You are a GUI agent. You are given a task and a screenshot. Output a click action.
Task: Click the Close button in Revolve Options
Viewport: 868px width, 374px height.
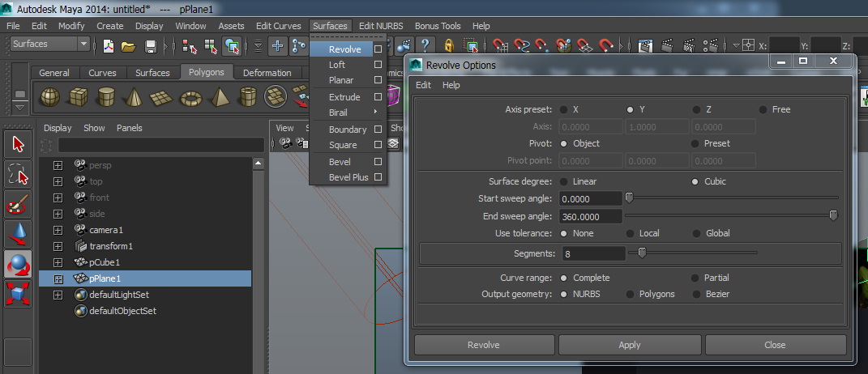775,345
